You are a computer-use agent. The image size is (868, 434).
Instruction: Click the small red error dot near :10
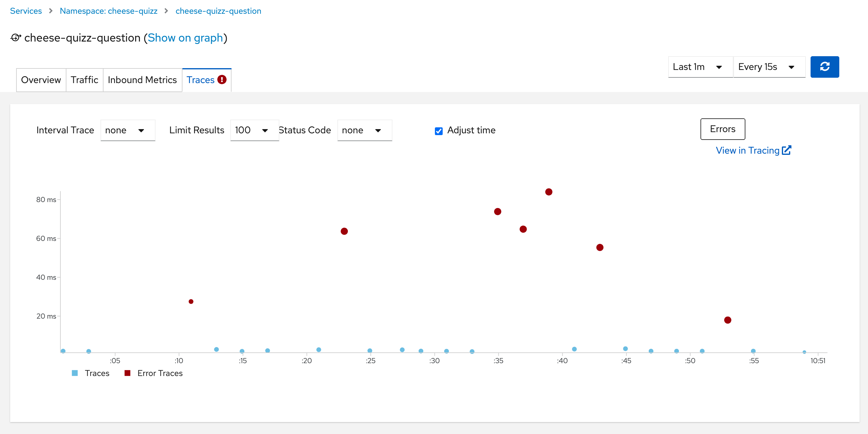[191, 302]
